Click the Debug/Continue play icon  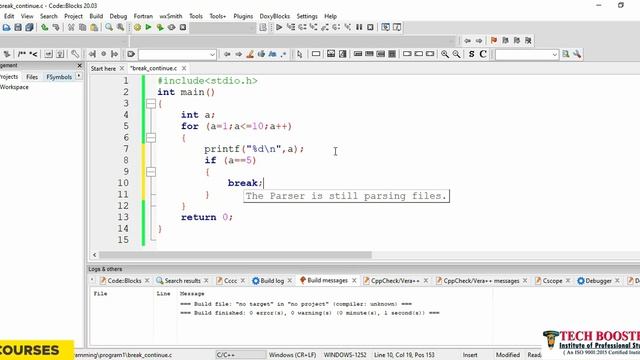click(x=279, y=27)
